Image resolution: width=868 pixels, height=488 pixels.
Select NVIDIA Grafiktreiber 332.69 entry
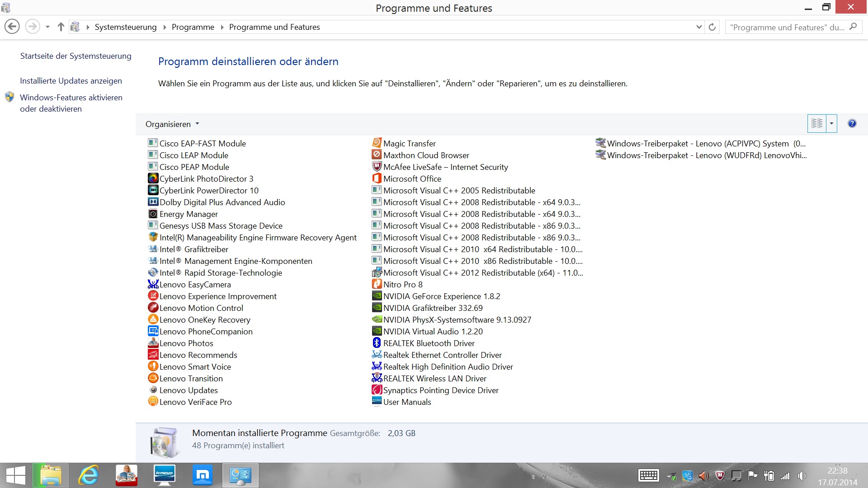coord(427,308)
